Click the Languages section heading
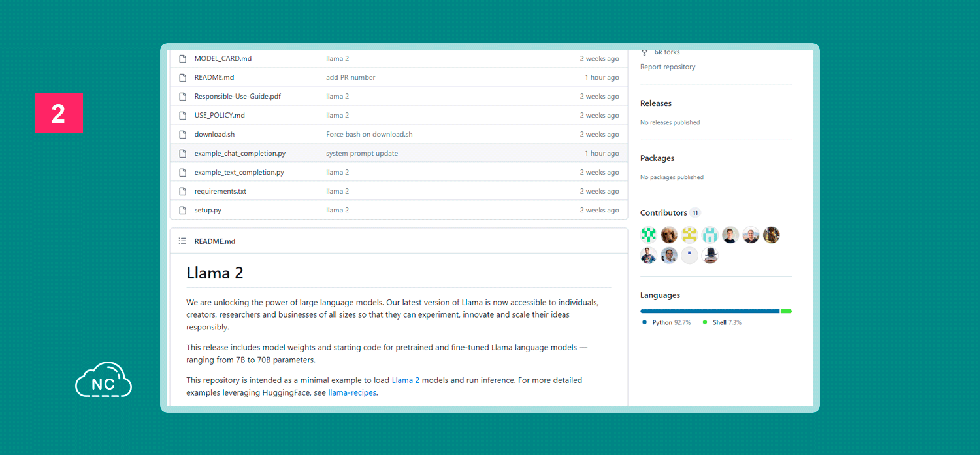Screen dimensions: 980x455 (x=660, y=295)
